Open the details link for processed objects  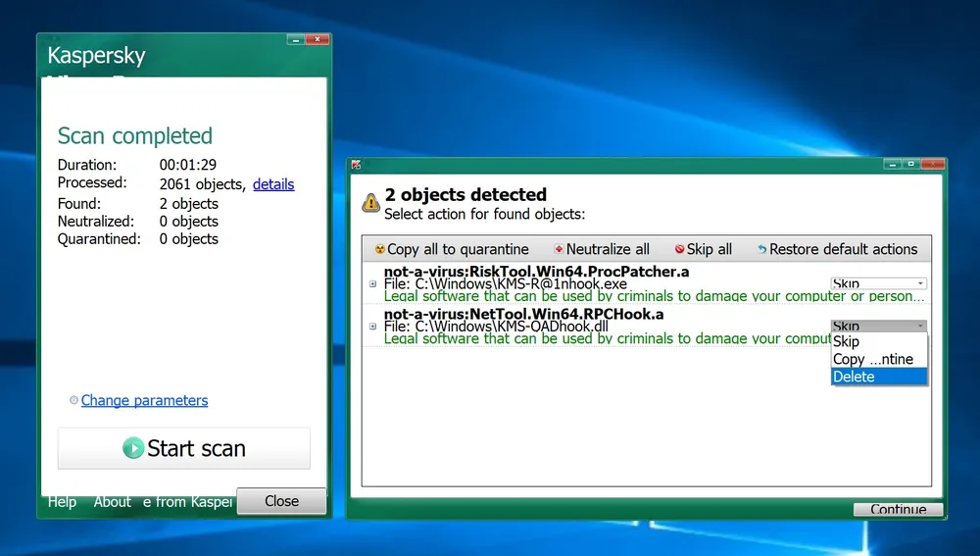coord(273,184)
